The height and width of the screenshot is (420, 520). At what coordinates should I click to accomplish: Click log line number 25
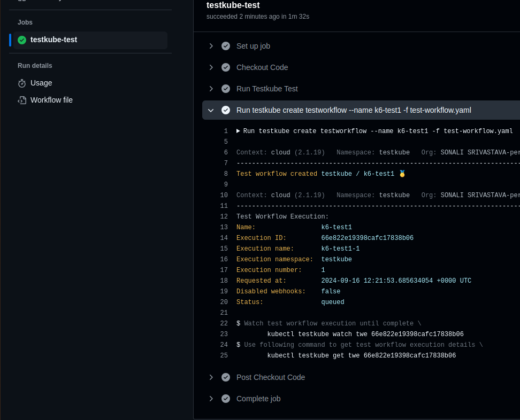tap(224, 355)
